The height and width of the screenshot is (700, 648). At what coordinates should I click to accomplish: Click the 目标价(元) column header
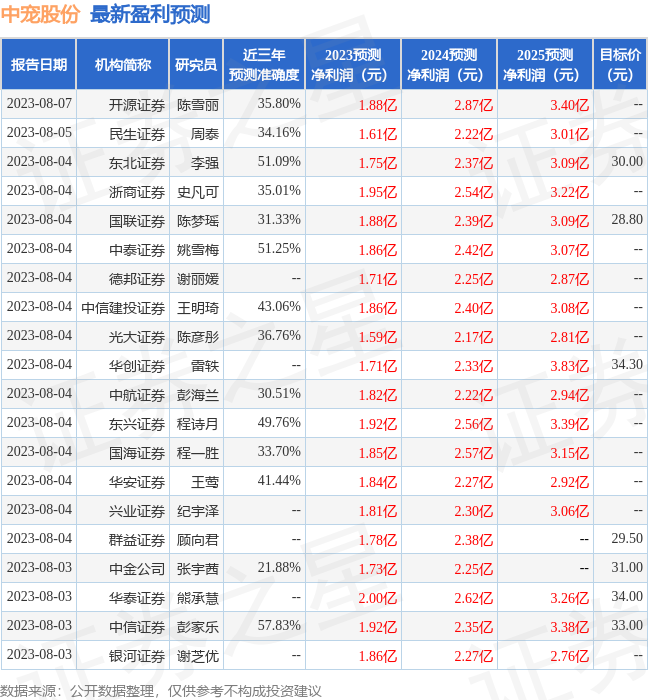(620, 64)
